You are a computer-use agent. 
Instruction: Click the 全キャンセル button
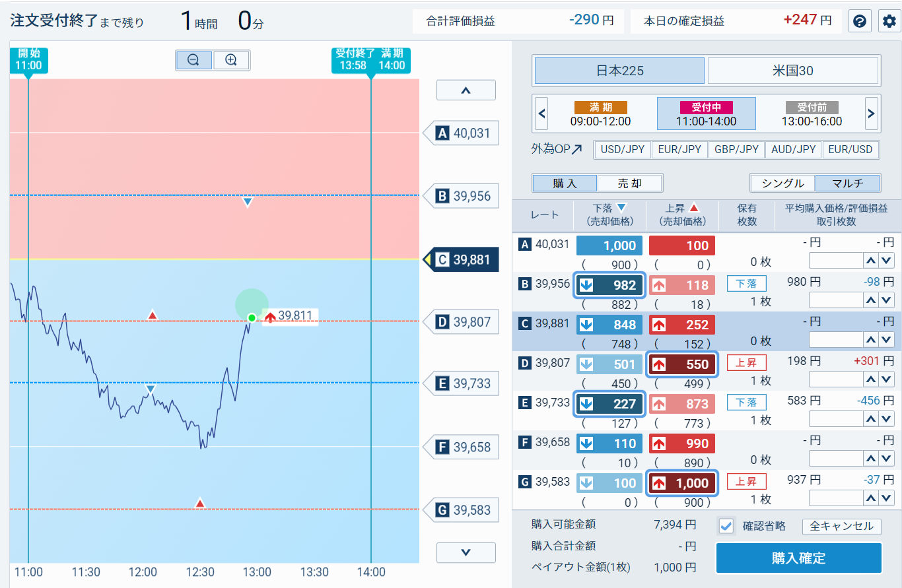point(841,526)
